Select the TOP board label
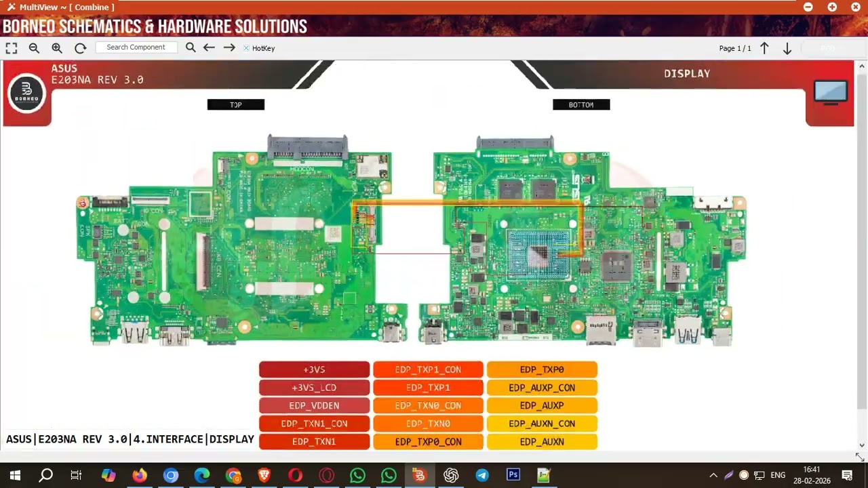This screenshot has height=488, width=868. [236, 104]
